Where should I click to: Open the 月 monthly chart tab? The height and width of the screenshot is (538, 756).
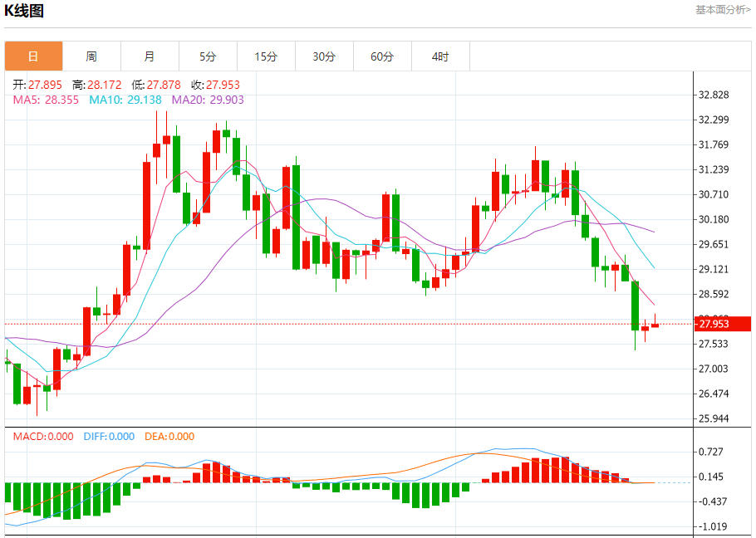[150, 56]
